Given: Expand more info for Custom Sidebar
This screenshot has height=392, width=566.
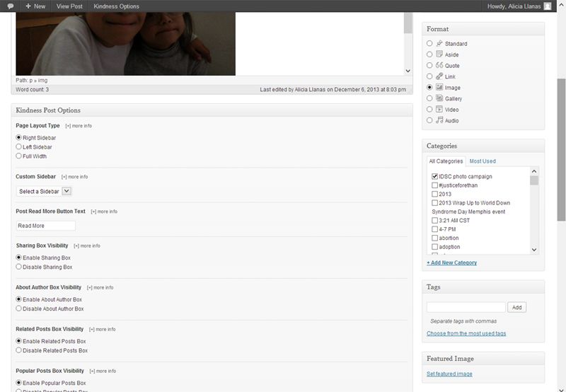Looking at the screenshot, I should click(74, 177).
